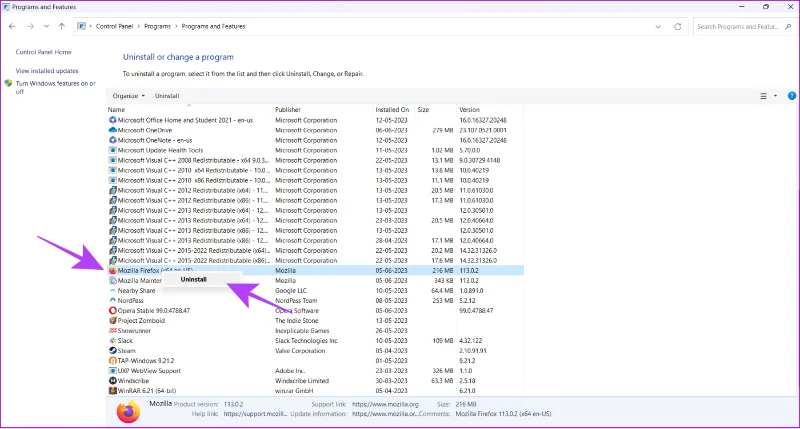Click the Microsoft OneNote icon
The width and height of the screenshot is (800, 429).
(x=112, y=140)
